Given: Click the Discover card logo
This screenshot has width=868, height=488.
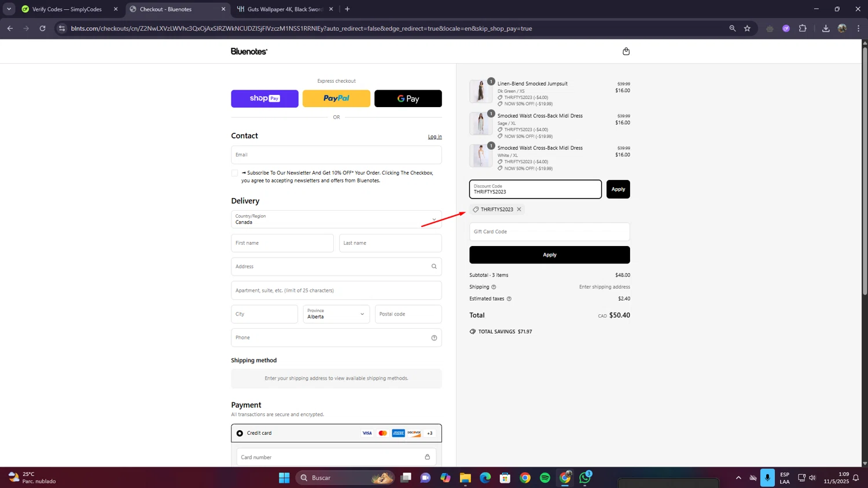Looking at the screenshot, I should [414, 433].
